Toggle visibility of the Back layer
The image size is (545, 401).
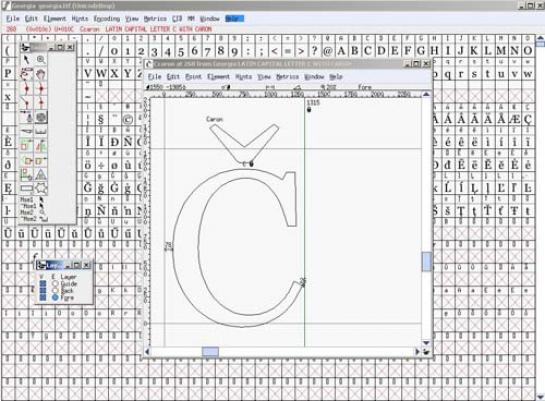pyautogui.click(x=43, y=290)
